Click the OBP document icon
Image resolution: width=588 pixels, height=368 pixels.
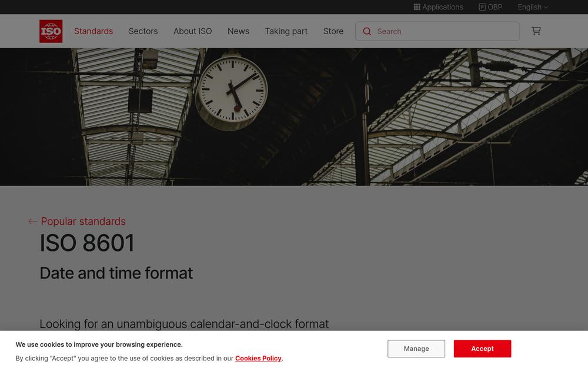(482, 6)
